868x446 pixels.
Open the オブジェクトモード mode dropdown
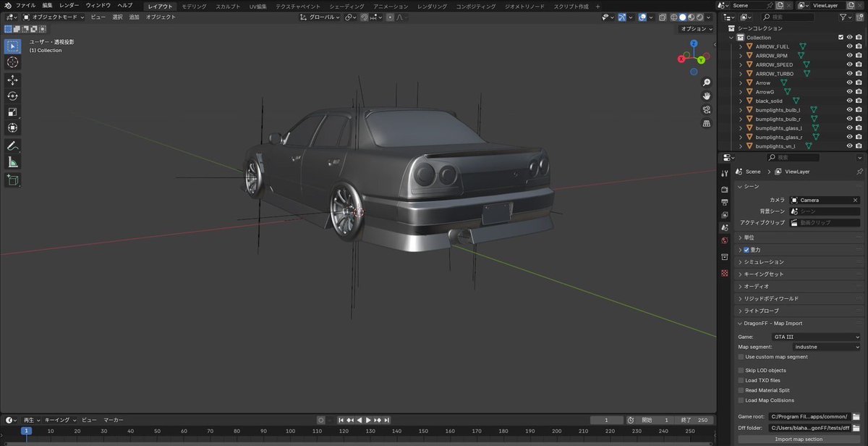pyautogui.click(x=53, y=17)
